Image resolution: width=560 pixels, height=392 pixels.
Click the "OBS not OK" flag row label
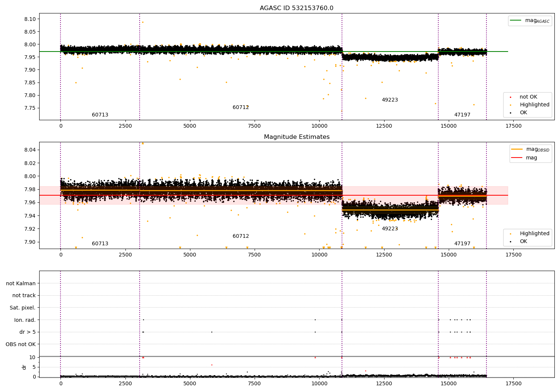click(x=21, y=344)
